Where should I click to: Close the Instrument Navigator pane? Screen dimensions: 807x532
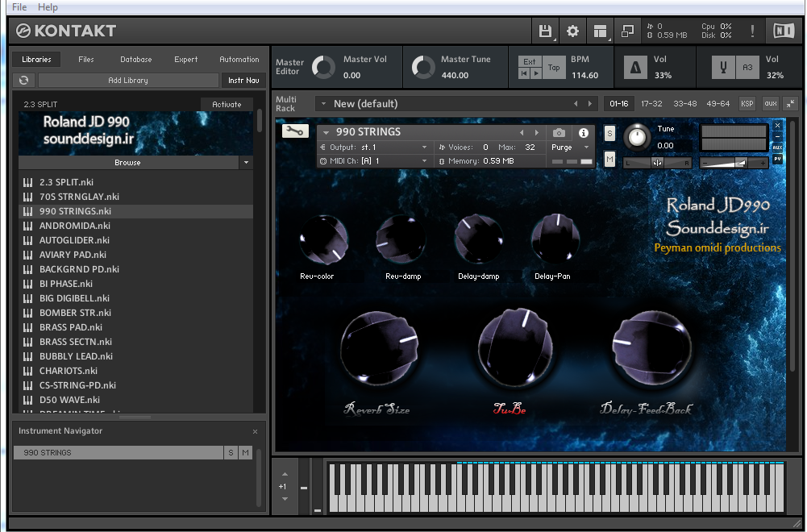pos(255,432)
